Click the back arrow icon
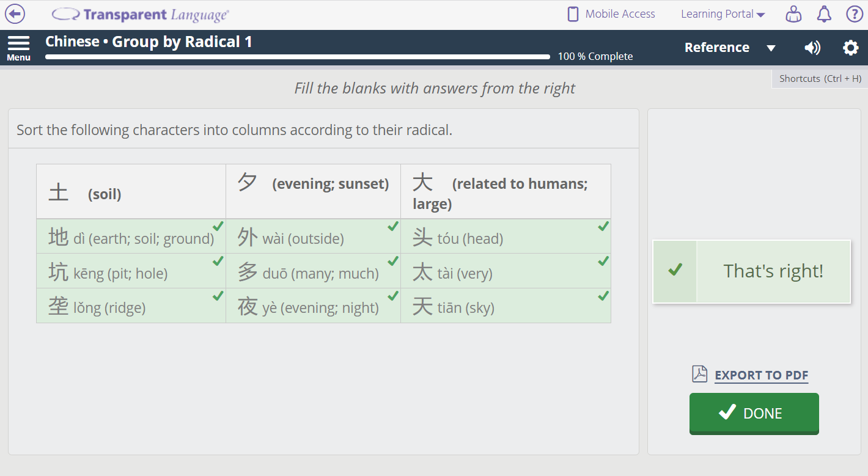 (x=15, y=14)
